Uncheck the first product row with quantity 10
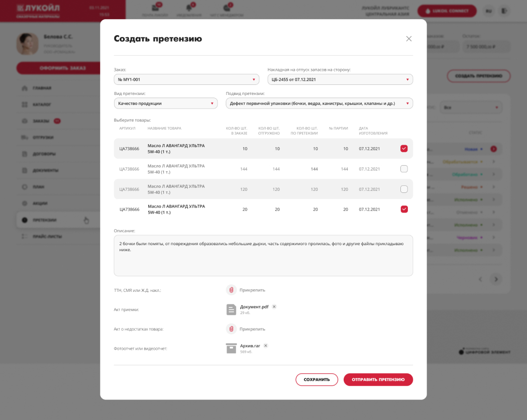 coord(404,149)
